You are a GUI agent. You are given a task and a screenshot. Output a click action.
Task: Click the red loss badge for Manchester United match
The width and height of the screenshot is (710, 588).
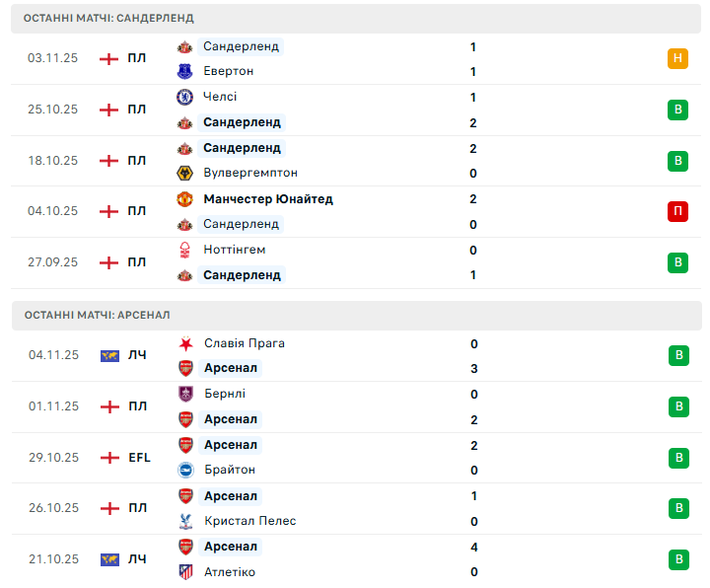pyautogui.click(x=677, y=211)
